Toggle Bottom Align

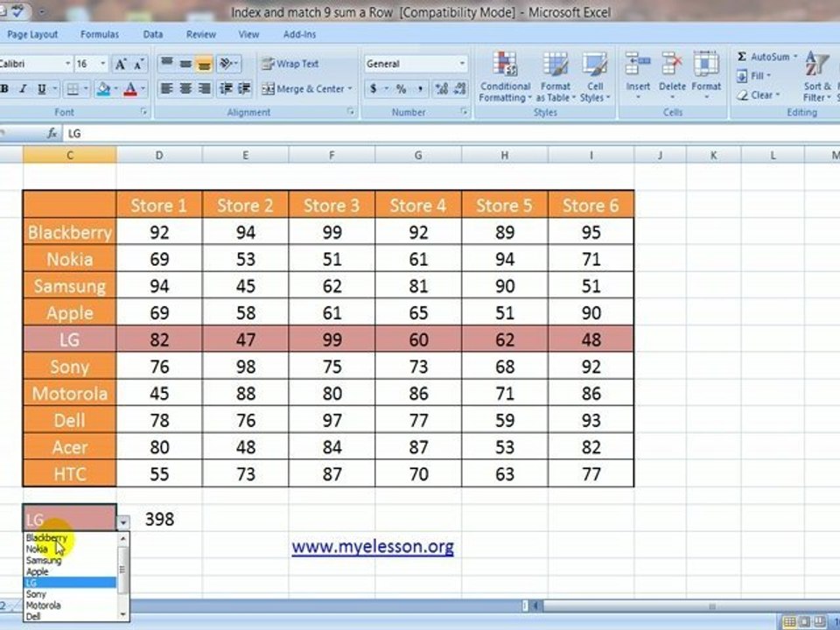click(204, 64)
